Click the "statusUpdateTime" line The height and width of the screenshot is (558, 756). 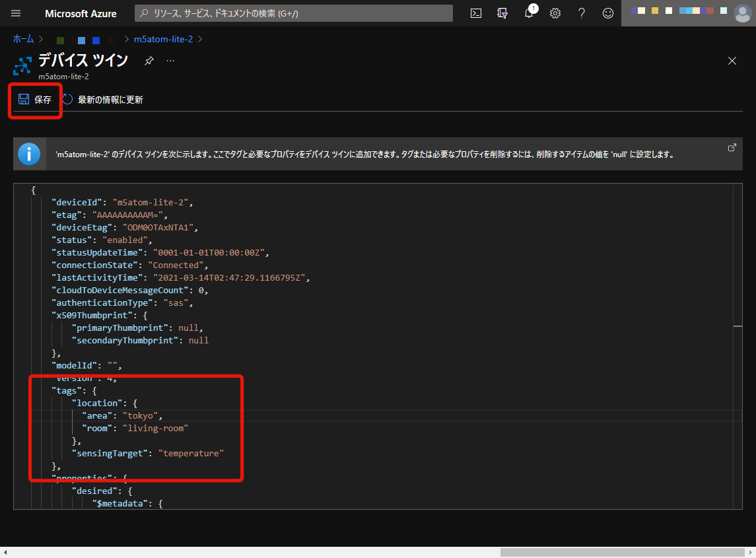[160, 253]
